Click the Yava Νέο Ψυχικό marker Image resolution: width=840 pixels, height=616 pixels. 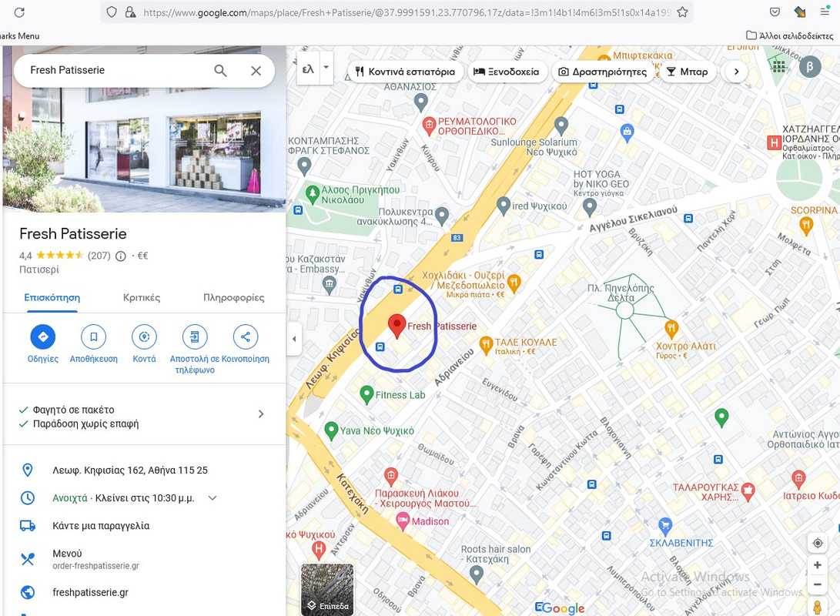pyautogui.click(x=331, y=430)
